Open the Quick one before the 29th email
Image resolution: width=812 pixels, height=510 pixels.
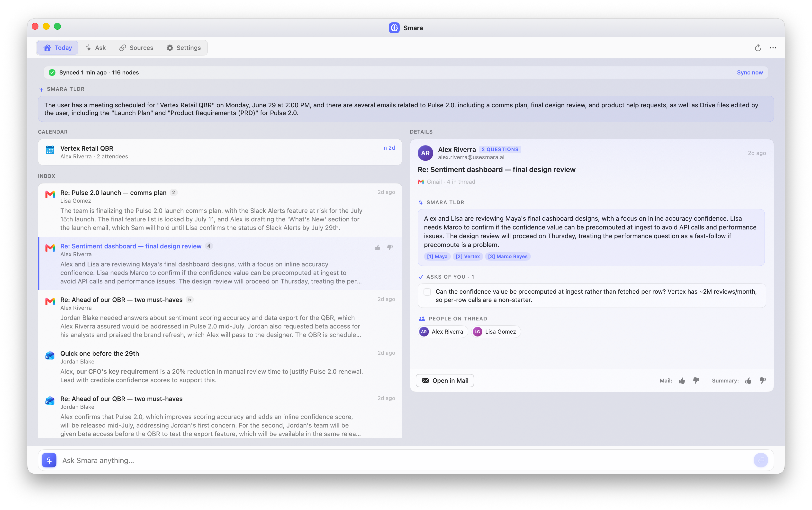tap(220, 367)
